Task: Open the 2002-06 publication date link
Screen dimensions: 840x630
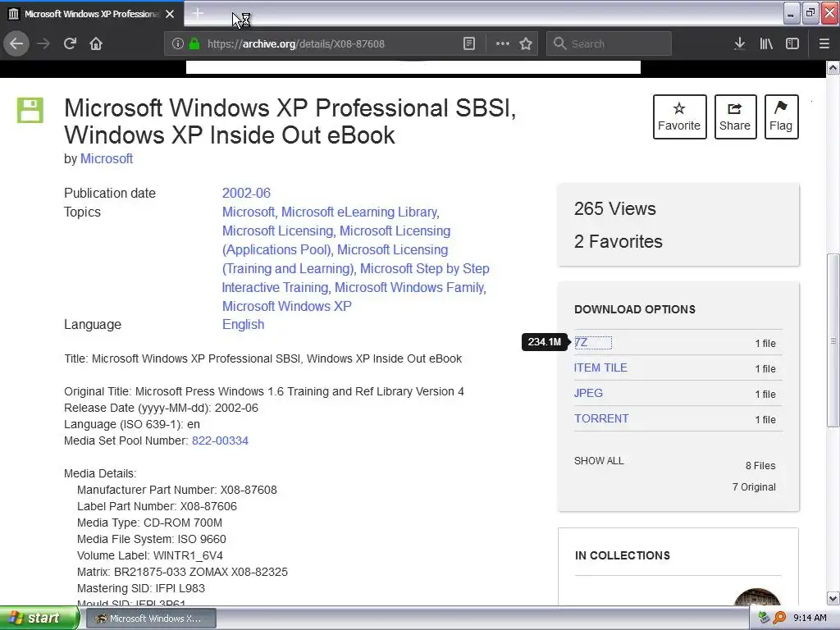Action: 246,193
